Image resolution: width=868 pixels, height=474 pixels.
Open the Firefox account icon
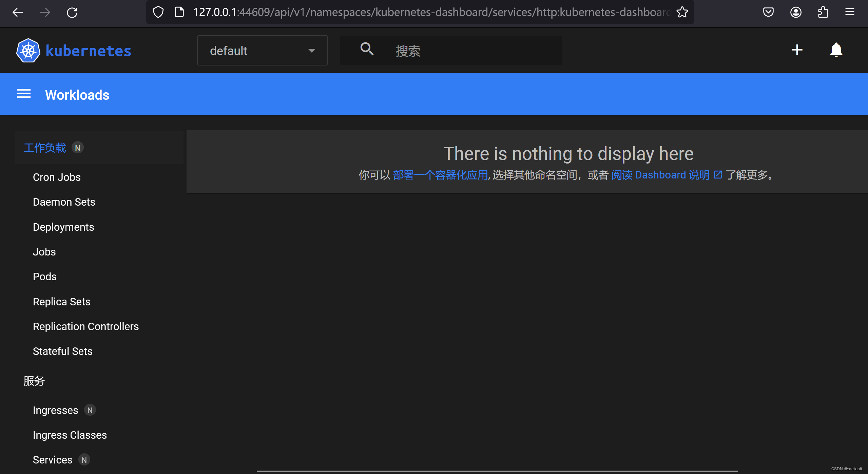coord(796,12)
